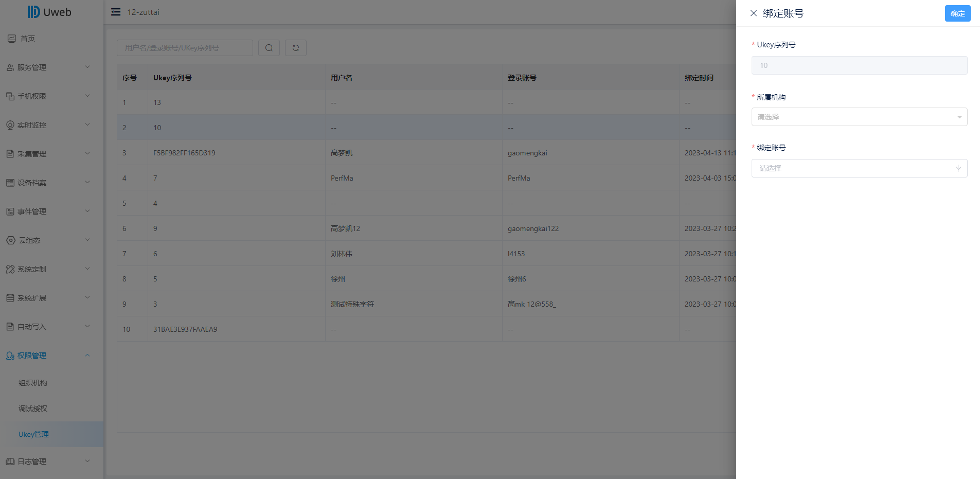Viewport: 980px width, 479px height.
Task: Collapse the 权限管理 menu chevron
Action: [x=87, y=355]
